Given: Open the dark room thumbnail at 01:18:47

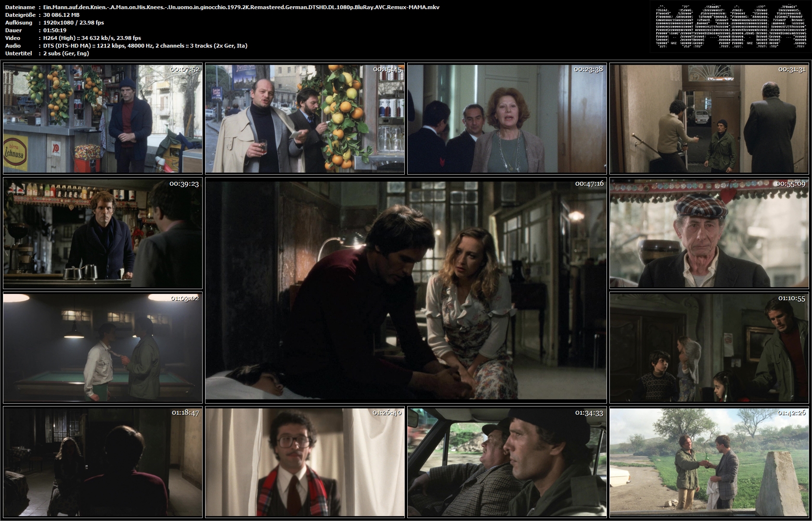Looking at the screenshot, I should pos(103,462).
